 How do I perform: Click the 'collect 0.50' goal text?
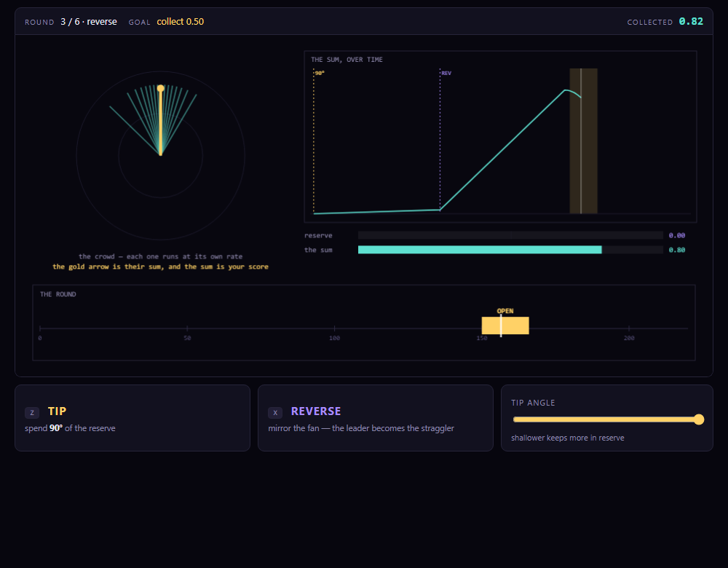tap(180, 22)
